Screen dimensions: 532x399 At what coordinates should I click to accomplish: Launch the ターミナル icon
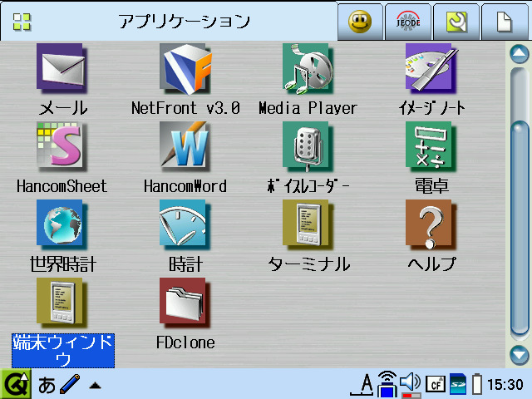point(308,224)
